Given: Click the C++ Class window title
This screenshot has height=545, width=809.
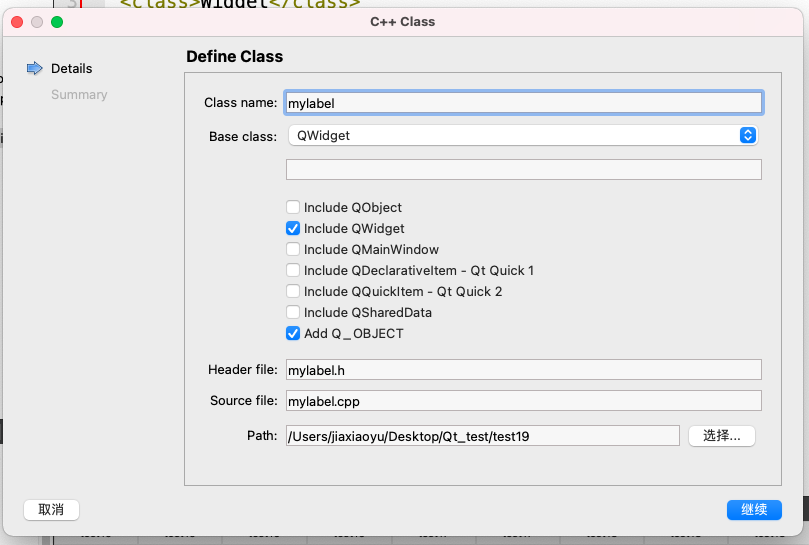Looking at the screenshot, I should coord(402,22).
